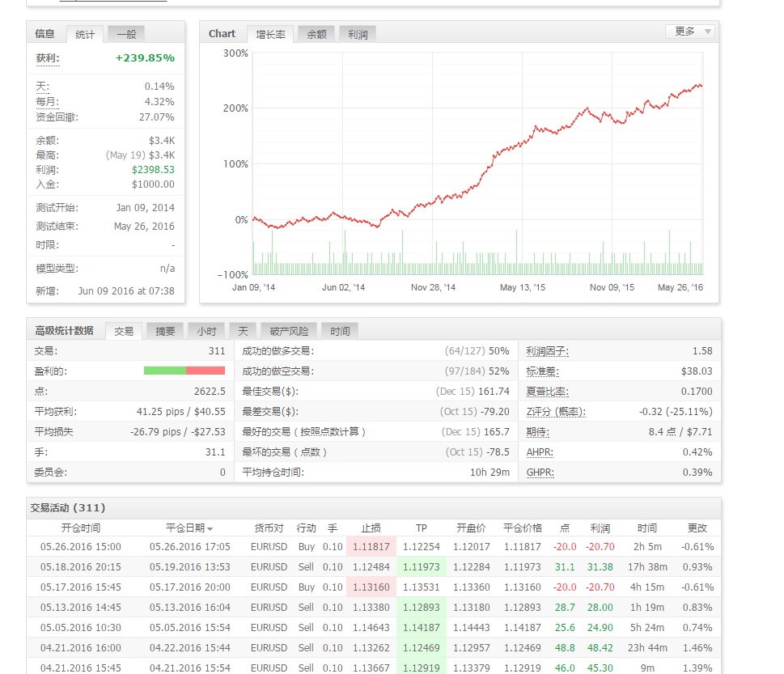Open the 天 advanced statistics tab
Screen dimensions: 784x674
[243, 331]
